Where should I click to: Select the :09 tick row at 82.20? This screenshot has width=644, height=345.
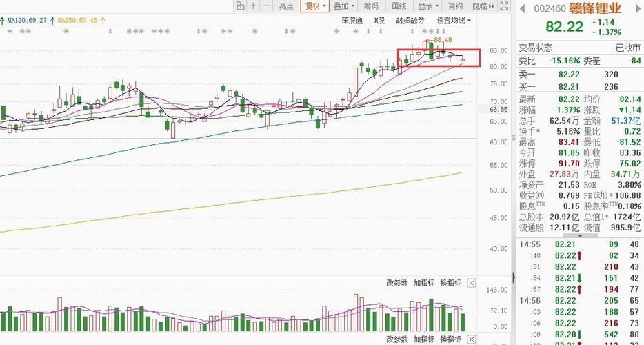click(579, 335)
